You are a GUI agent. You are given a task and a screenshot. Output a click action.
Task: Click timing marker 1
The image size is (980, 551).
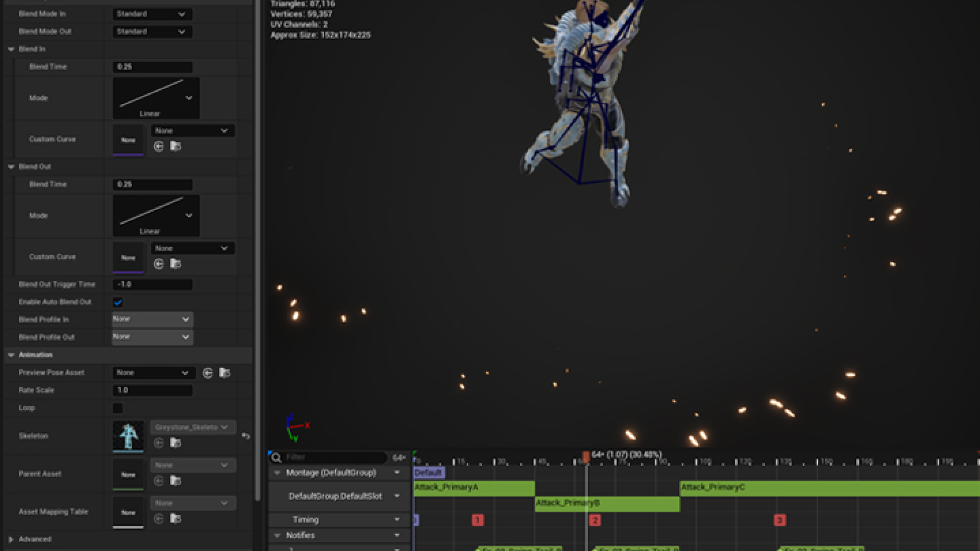(478, 520)
